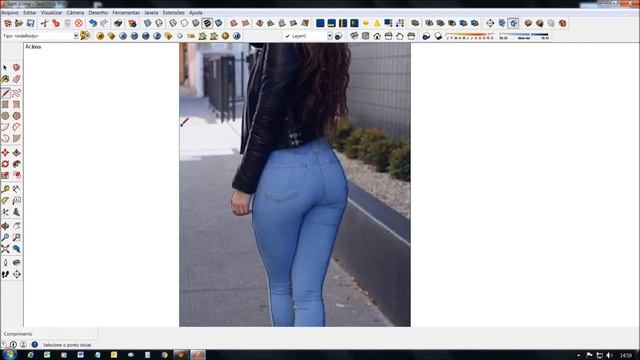Switch to Top standard view

click(366, 36)
